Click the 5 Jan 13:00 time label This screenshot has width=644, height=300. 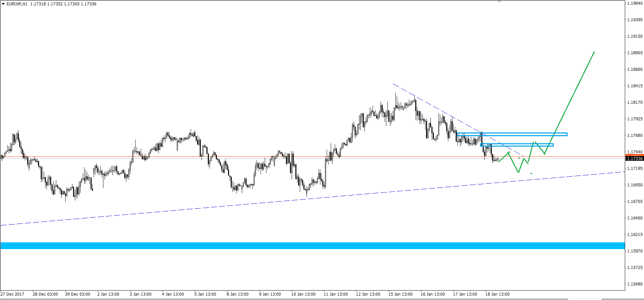205,294
